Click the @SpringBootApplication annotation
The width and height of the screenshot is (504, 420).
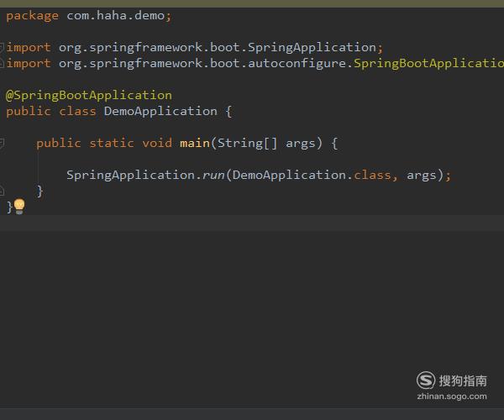click(89, 96)
